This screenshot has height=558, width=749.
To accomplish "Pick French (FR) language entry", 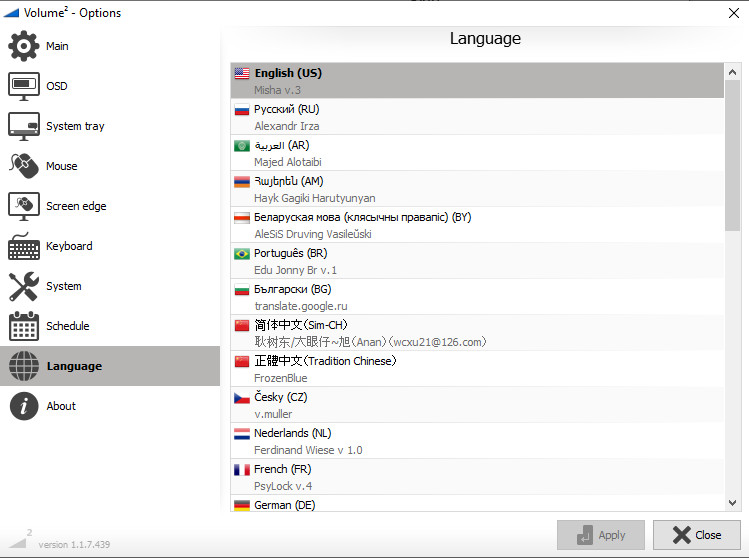I will coord(284,469).
